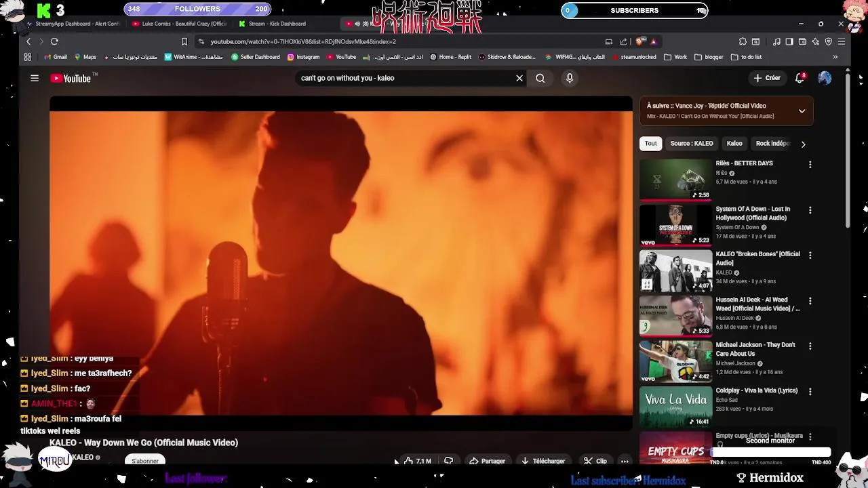This screenshot has width=868, height=488.
Task: Click the page vertical scrollbar
Action: (x=848, y=149)
